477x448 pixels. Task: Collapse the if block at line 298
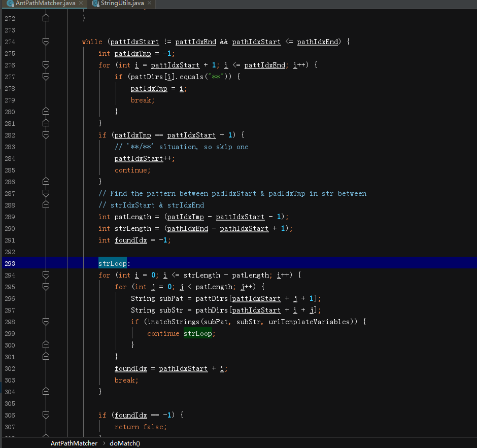point(46,322)
